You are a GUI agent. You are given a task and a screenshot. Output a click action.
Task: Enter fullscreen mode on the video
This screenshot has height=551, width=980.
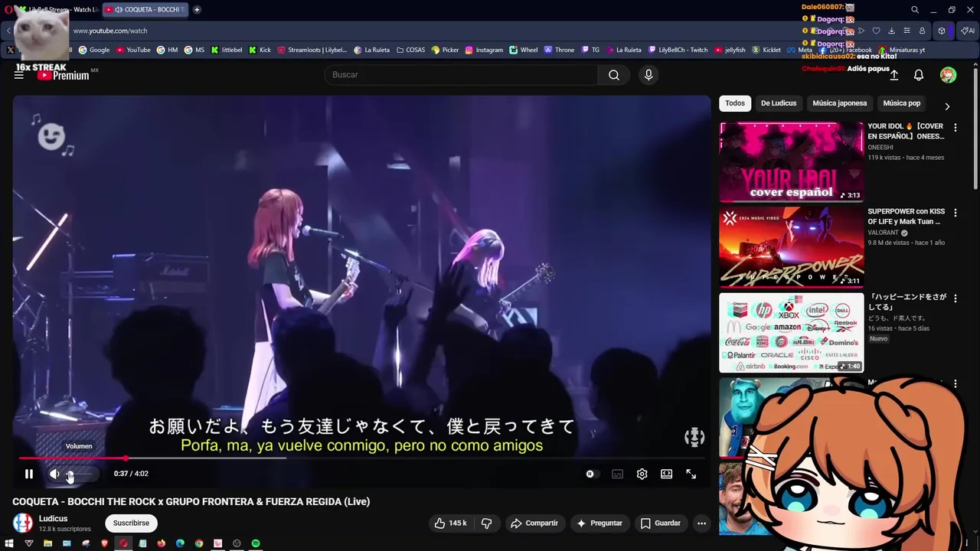[691, 474]
